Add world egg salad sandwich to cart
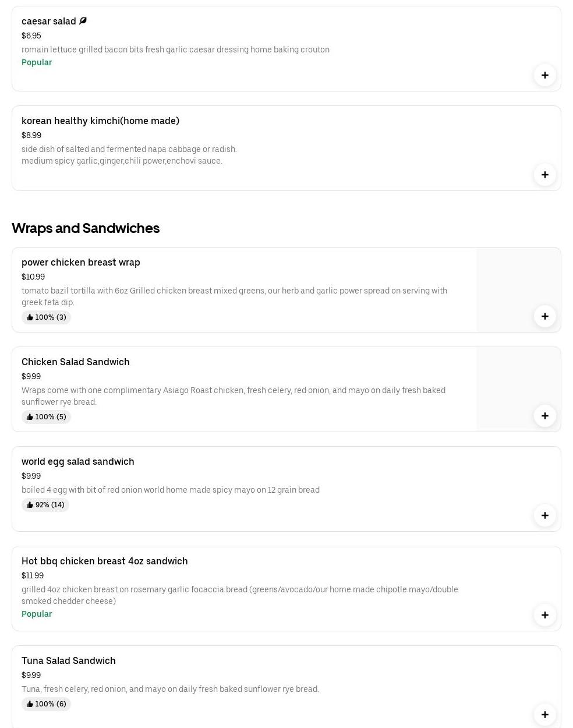Screen dimensions: 573x728 [544, 515]
